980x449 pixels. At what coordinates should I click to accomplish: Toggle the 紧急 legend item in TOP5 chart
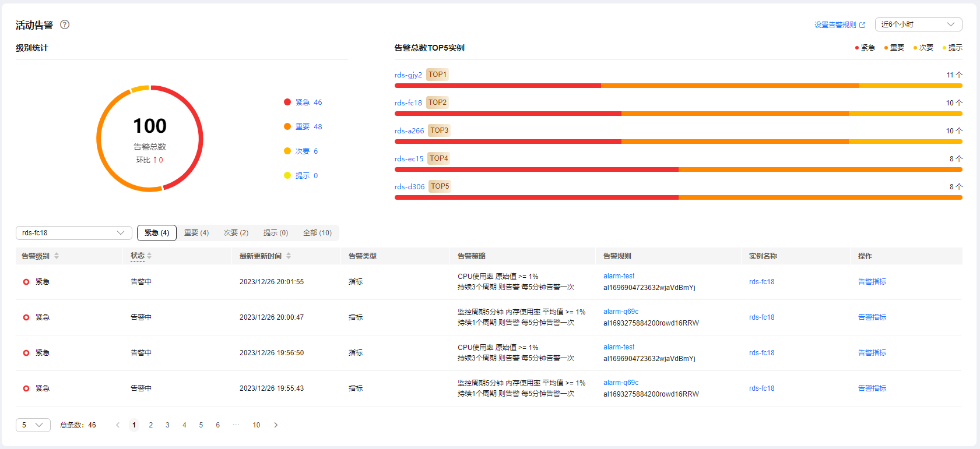[865, 48]
